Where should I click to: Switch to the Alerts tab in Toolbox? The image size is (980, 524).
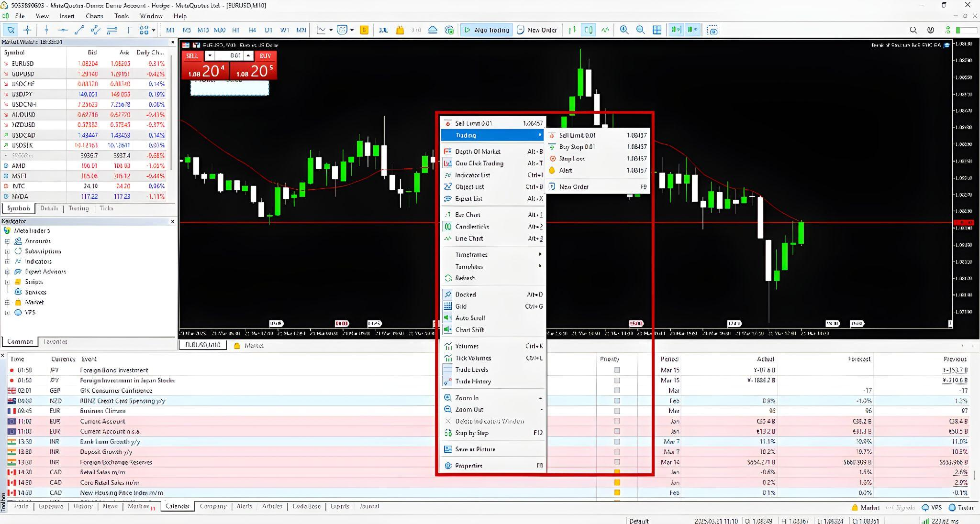244,506
